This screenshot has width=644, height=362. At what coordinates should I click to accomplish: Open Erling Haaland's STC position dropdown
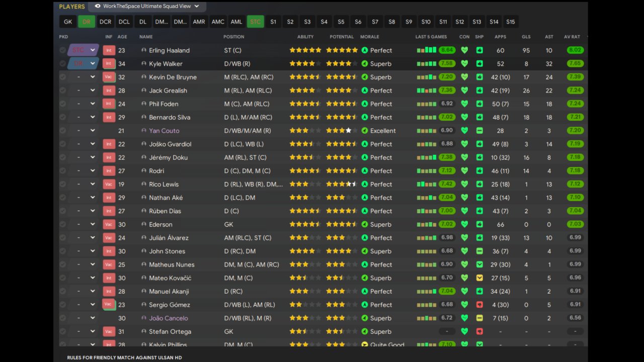[84, 50]
